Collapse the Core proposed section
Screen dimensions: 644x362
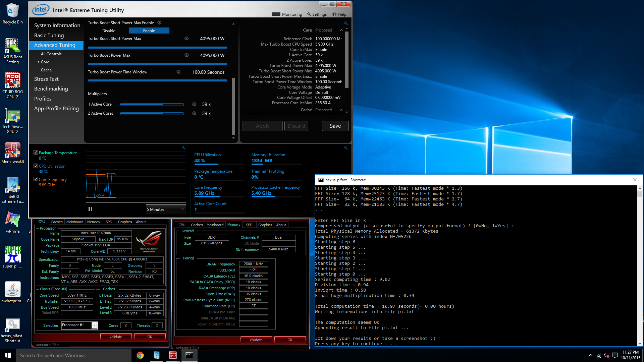pyautogui.click(x=341, y=30)
